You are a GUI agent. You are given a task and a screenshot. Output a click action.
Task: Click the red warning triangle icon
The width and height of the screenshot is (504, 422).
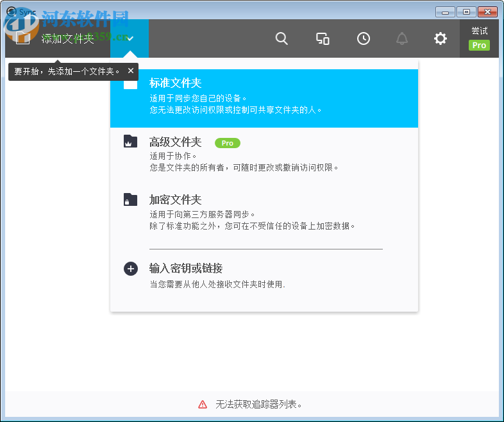pos(203,404)
